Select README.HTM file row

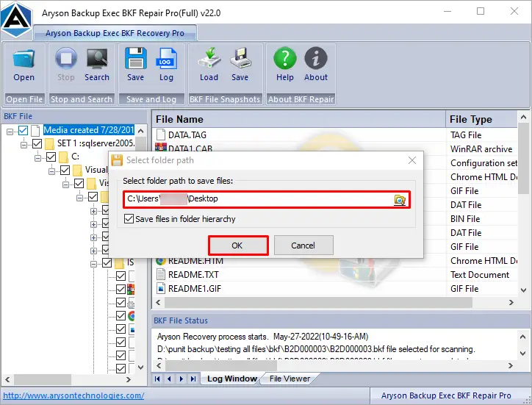coord(195,261)
